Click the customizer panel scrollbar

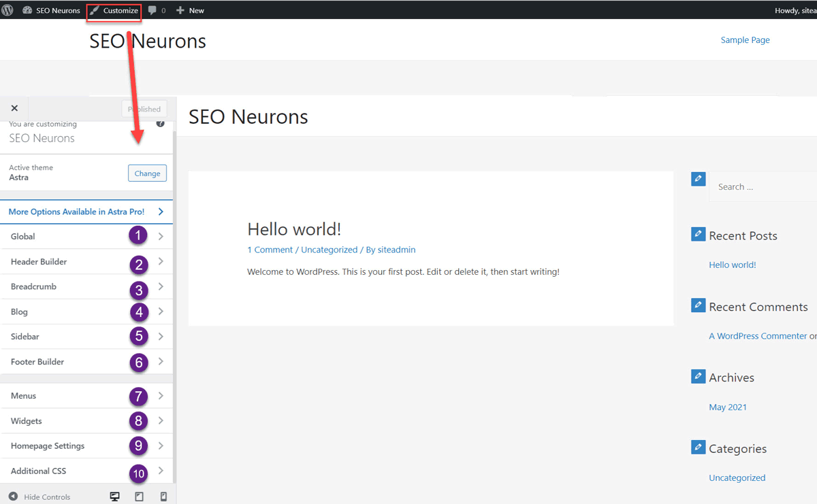(174, 306)
